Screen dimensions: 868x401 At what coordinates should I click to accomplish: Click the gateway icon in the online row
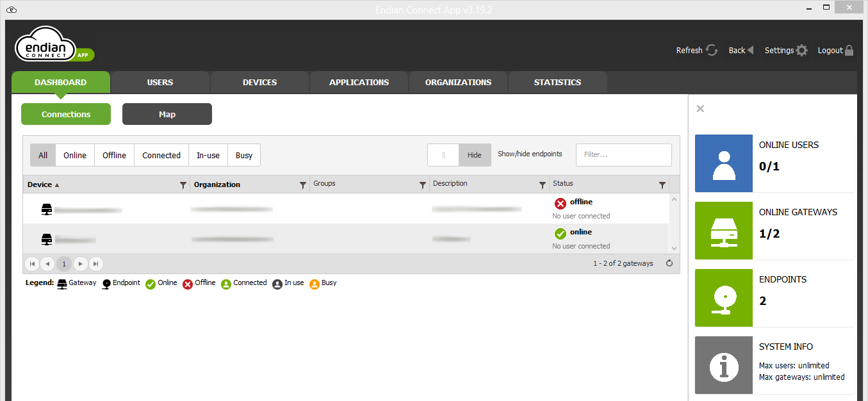tap(46, 239)
